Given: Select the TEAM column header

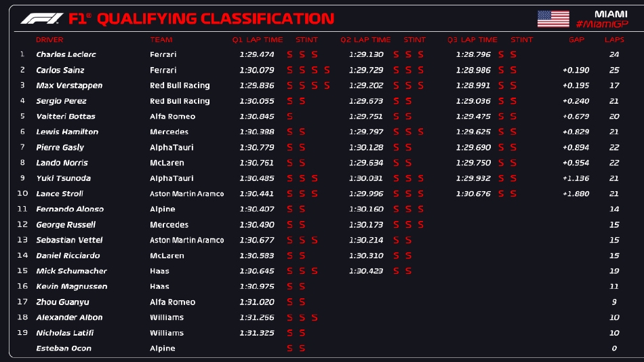Looking at the screenshot, I should [x=161, y=40].
